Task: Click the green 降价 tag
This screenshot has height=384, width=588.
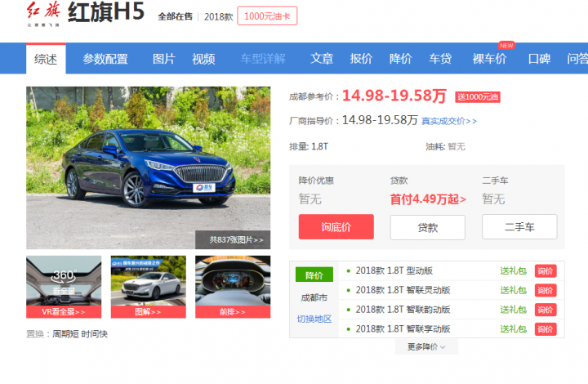Action: tap(314, 275)
